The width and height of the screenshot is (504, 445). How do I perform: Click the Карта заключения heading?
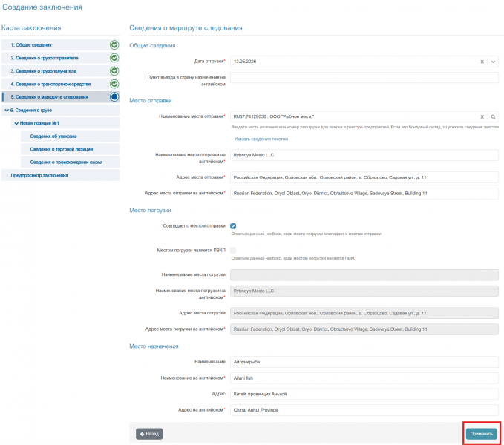(31, 28)
